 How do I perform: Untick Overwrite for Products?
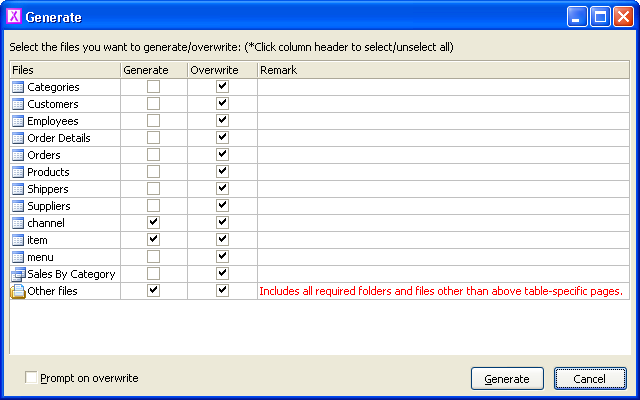click(x=222, y=172)
